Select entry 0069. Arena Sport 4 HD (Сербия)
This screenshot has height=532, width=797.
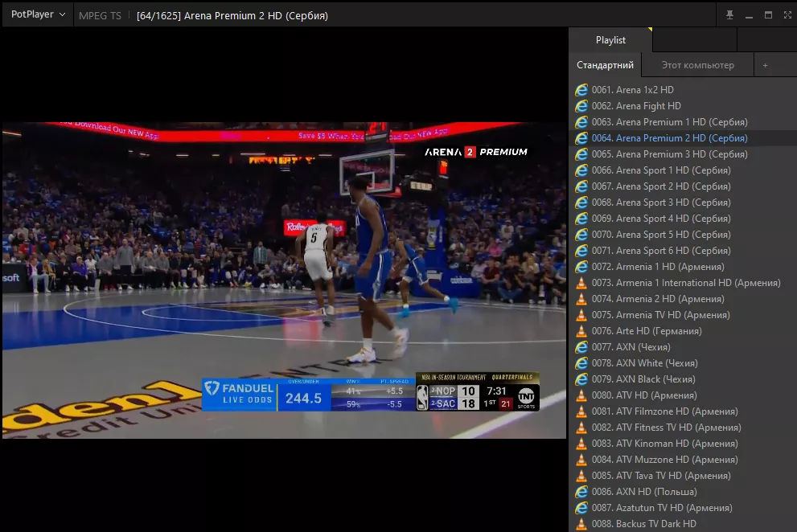(683, 219)
